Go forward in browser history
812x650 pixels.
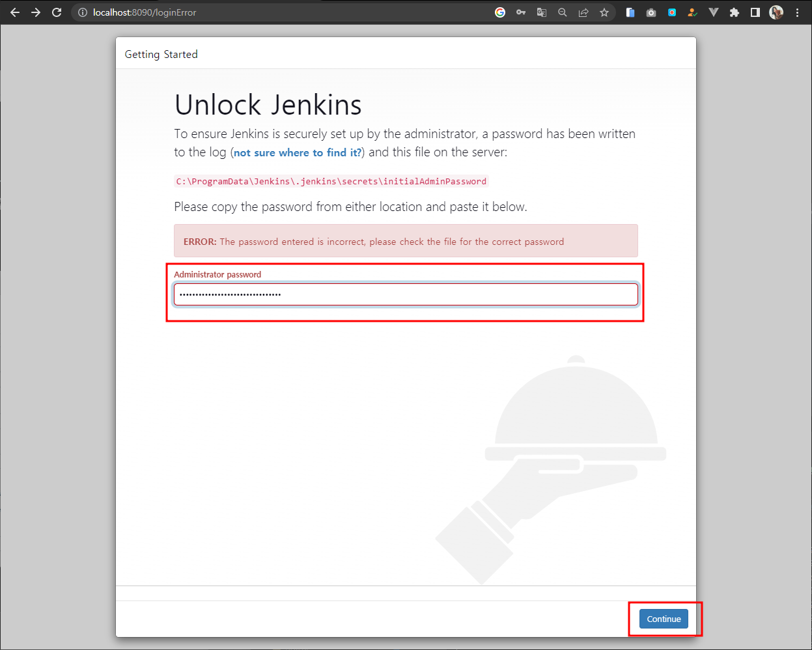click(36, 12)
